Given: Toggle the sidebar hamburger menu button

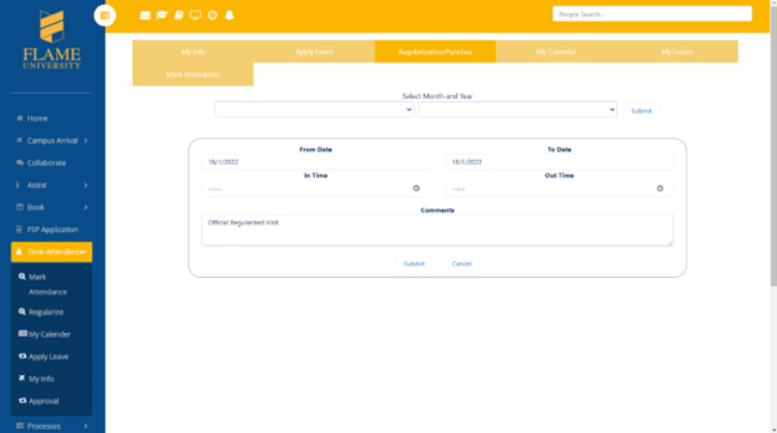Looking at the screenshot, I should (105, 15).
